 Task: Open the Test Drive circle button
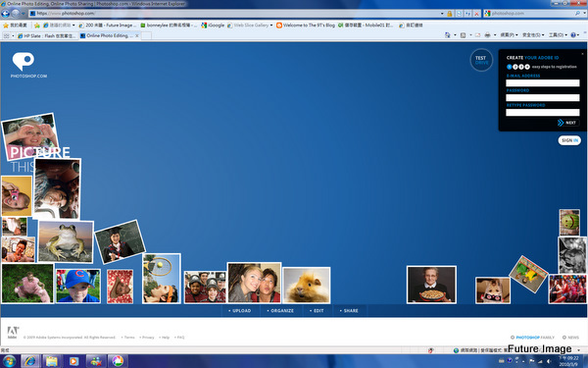coord(481,60)
